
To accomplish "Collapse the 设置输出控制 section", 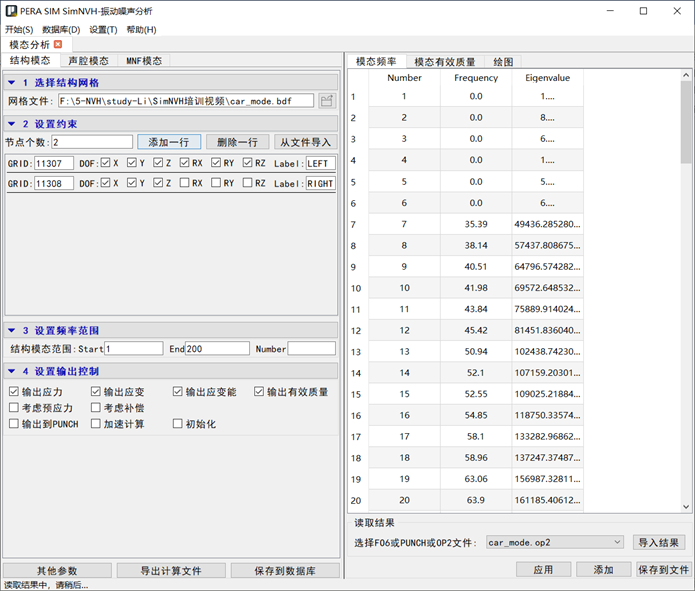I will 11,372.
